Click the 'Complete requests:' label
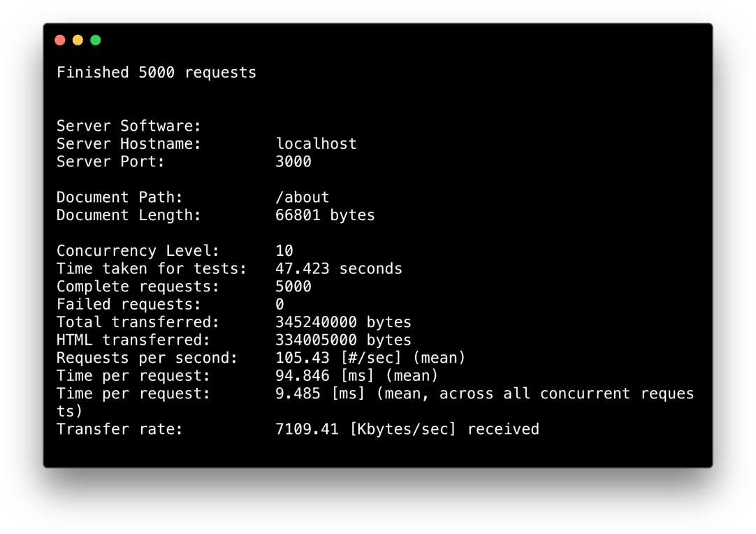Screen dimensions: 756x534 138,287
